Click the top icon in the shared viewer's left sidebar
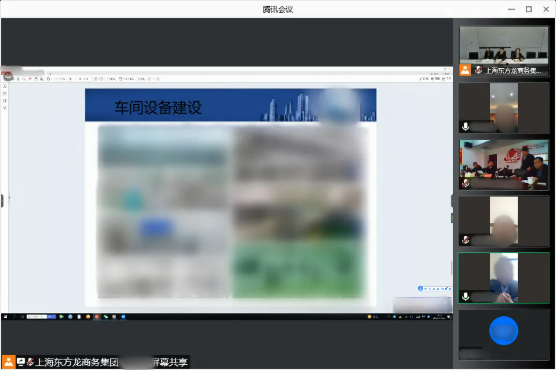This screenshot has height=370, width=556. 5,86
